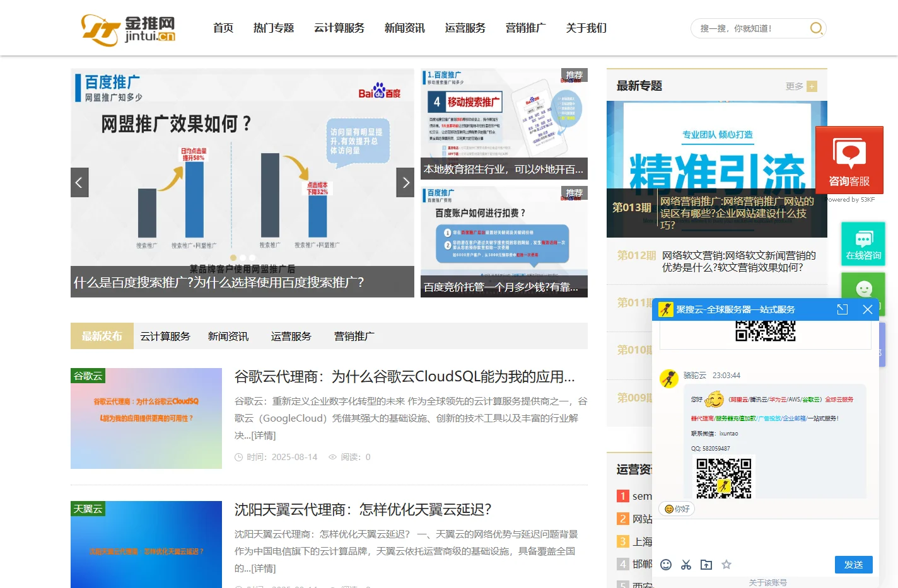Click the 天翼云 category tag
The width and height of the screenshot is (898, 588).
(x=88, y=509)
